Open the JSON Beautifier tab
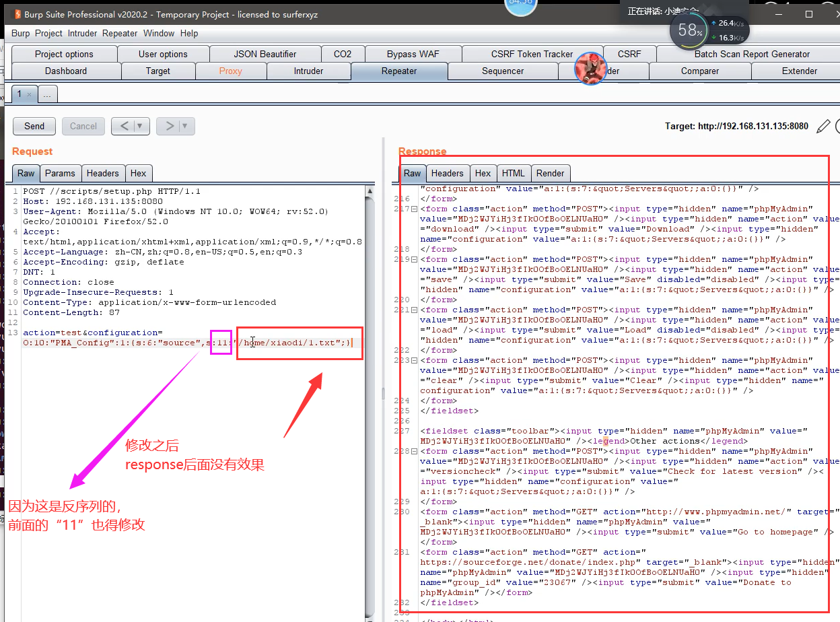 (265, 54)
